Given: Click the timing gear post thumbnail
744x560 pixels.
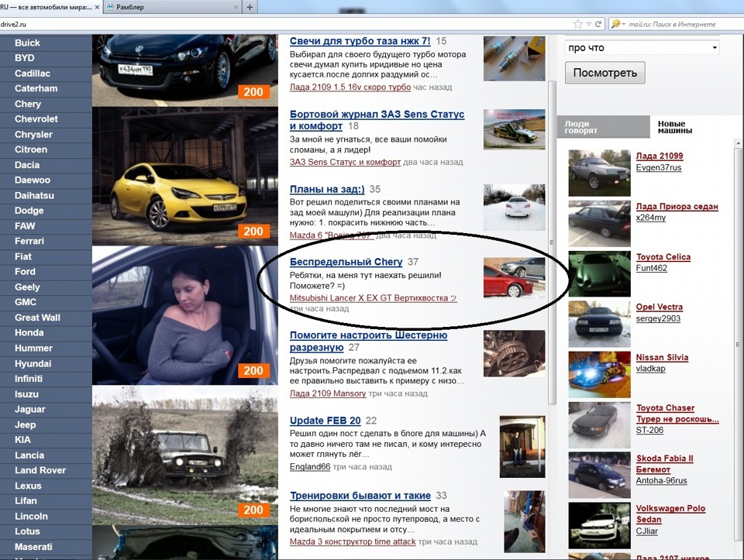Looking at the screenshot, I should click(x=515, y=354).
